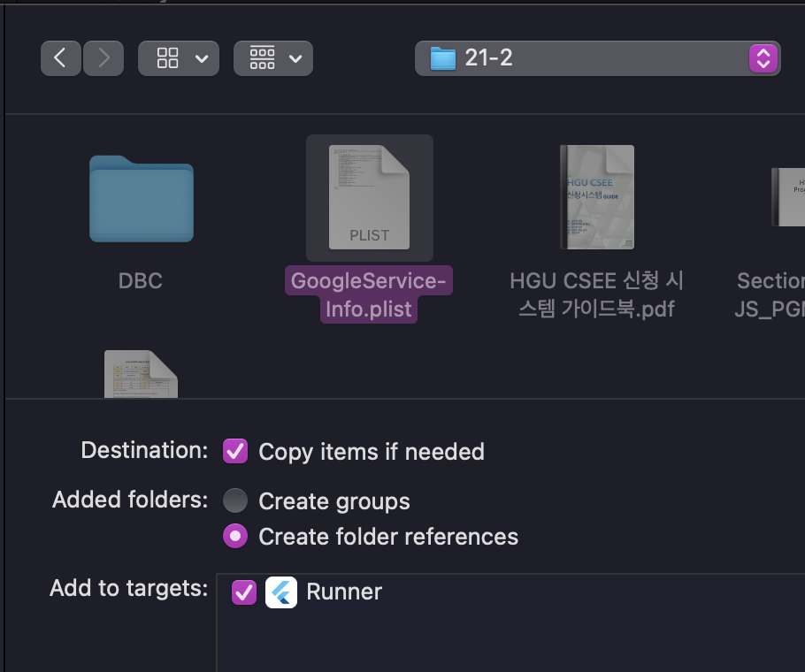Open the 21-2 folder path popup
This screenshot has width=805, height=672.
pos(584,58)
